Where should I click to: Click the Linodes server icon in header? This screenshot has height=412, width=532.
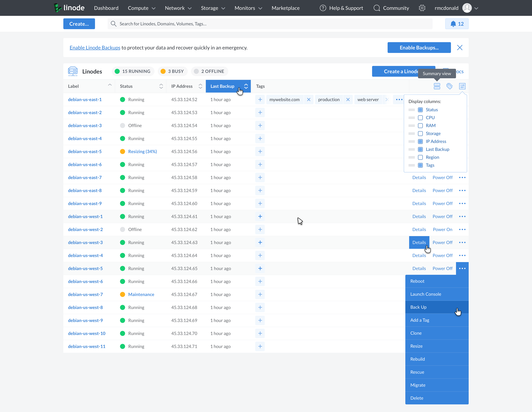pyautogui.click(x=73, y=71)
